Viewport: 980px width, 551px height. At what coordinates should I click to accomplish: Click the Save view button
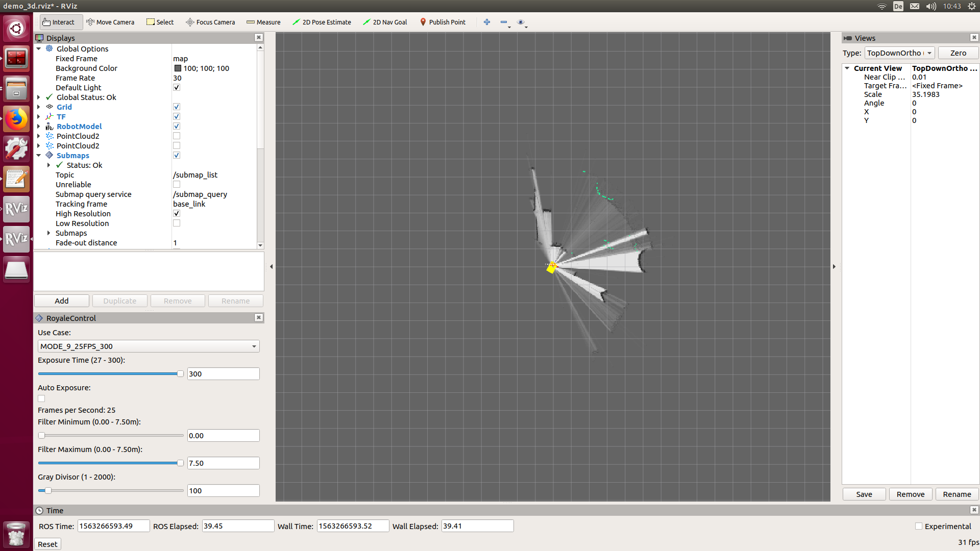(864, 494)
